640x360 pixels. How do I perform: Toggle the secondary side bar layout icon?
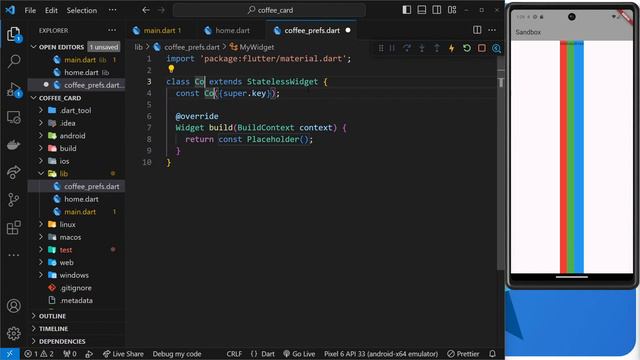[x=437, y=10]
